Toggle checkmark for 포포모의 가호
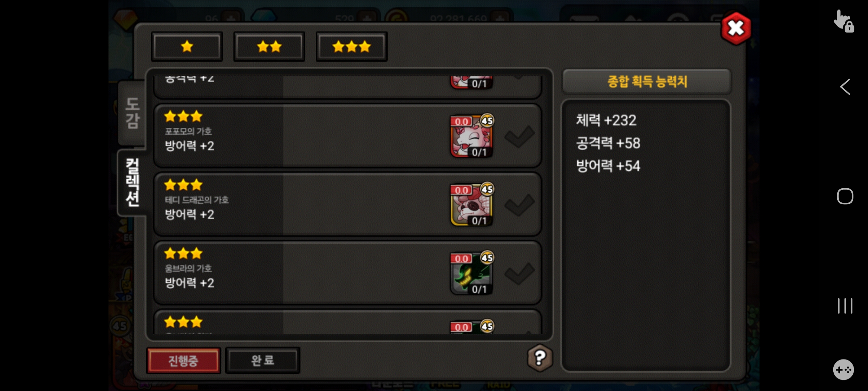The height and width of the screenshot is (391, 868). (x=519, y=136)
